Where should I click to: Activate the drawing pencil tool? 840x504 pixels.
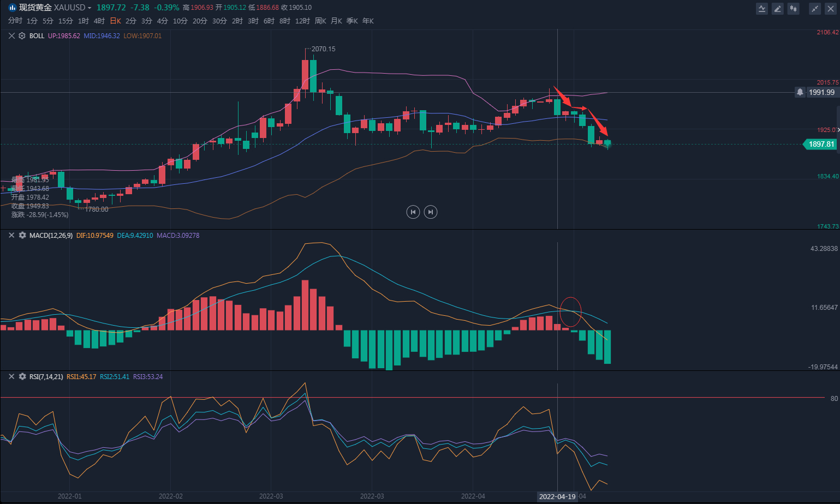(x=778, y=8)
